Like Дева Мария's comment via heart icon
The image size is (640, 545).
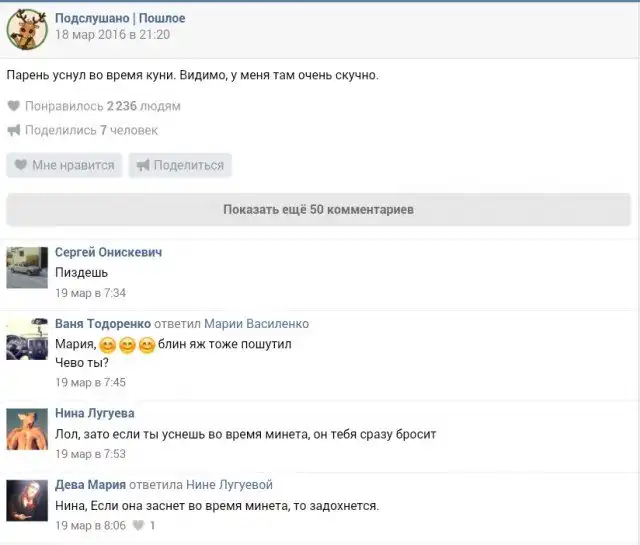point(138,526)
